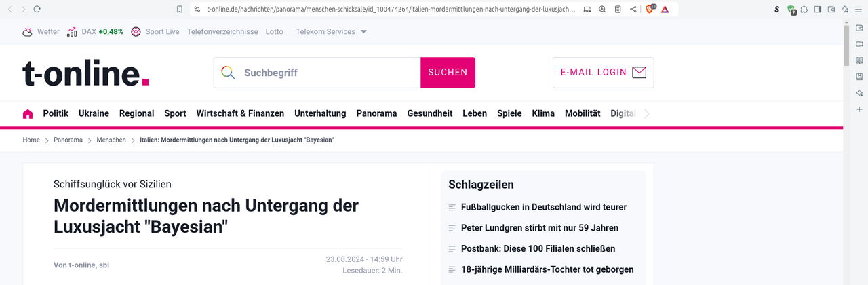Open Mobilität section
Screen dimensions: 868x285
(x=583, y=113)
